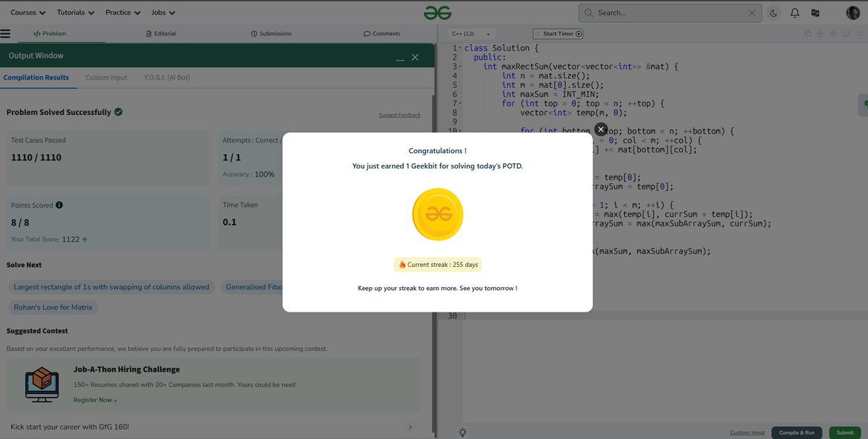
Task: Open Rohan's Love for Matrix chip
Action: [53, 307]
